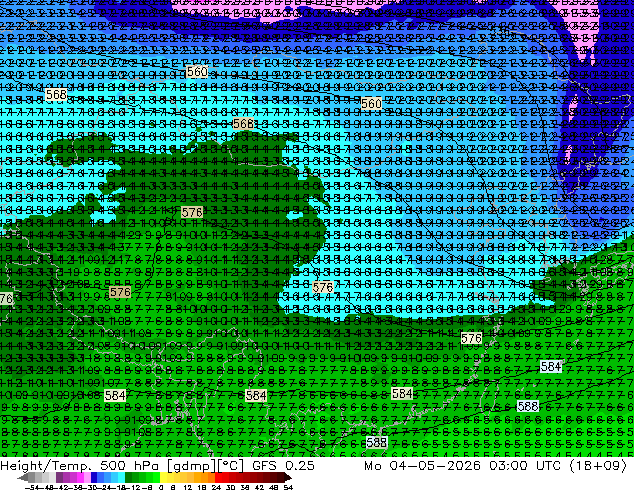Click the "-54" value under the color scale
The width and height of the screenshot is (634, 490).
pos(34,488)
